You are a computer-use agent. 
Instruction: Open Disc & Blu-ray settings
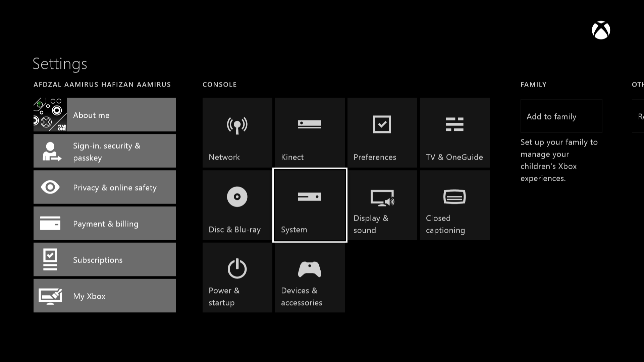pyautogui.click(x=237, y=205)
